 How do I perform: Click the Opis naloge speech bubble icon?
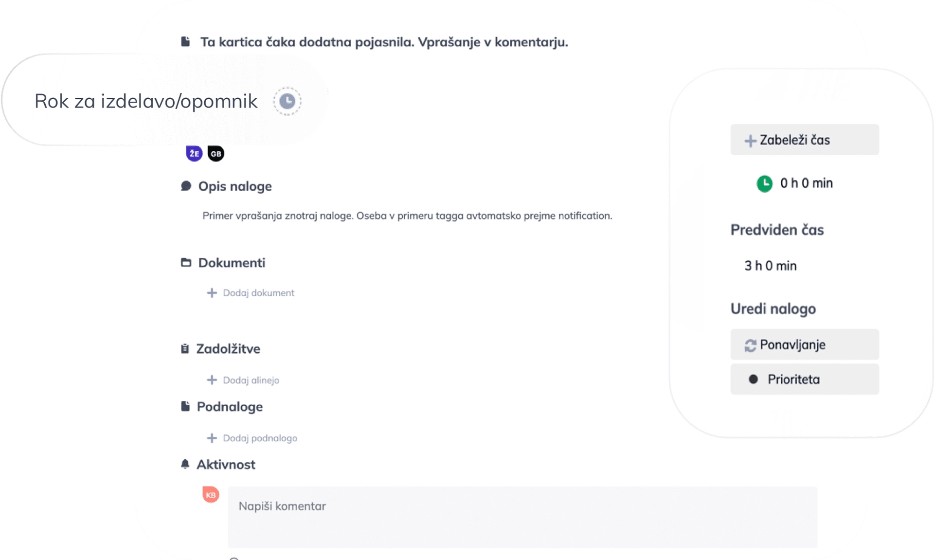point(186,186)
